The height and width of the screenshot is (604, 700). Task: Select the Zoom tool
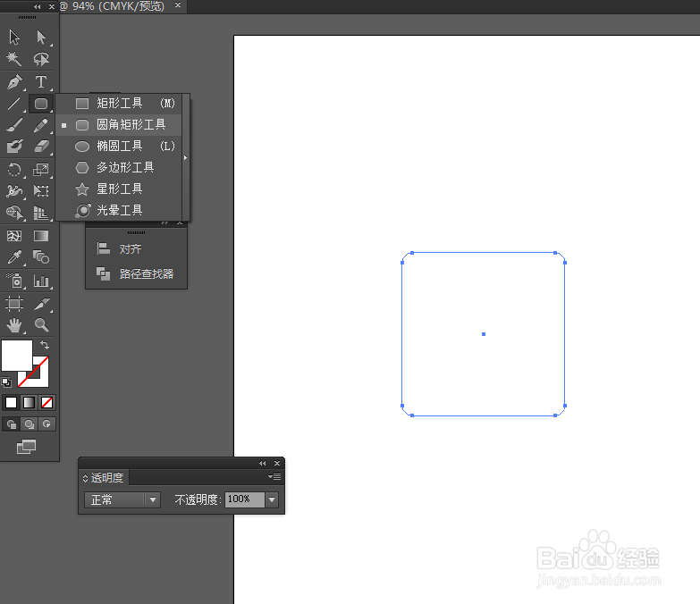41,325
